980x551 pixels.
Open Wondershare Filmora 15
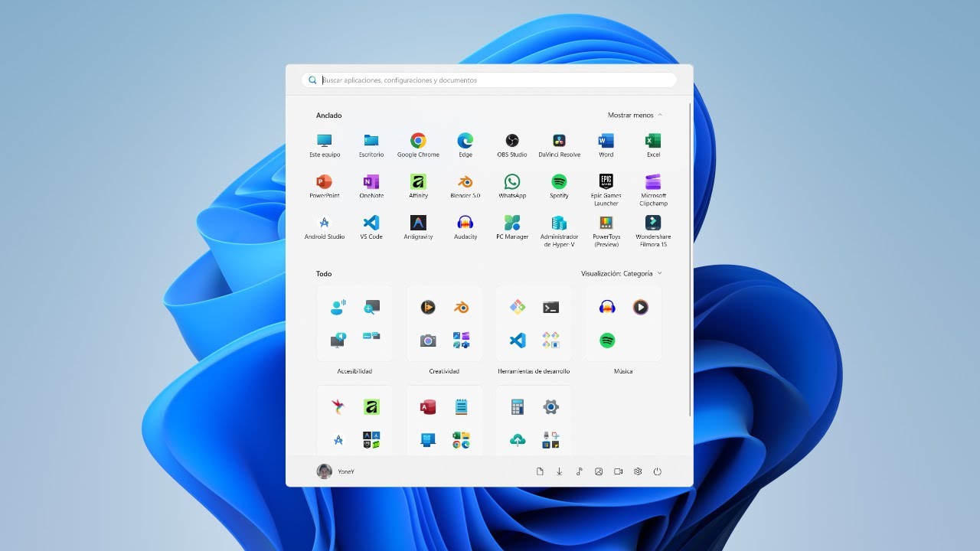pos(653,231)
